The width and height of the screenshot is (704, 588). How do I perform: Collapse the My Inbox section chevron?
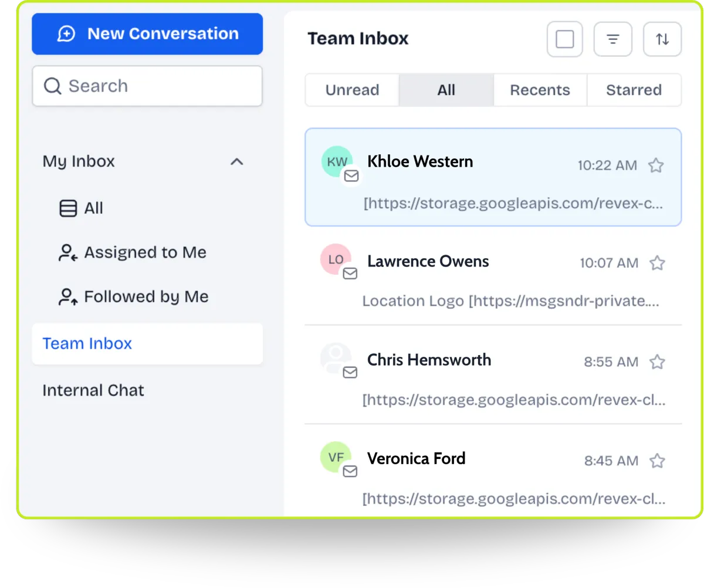pyautogui.click(x=236, y=161)
